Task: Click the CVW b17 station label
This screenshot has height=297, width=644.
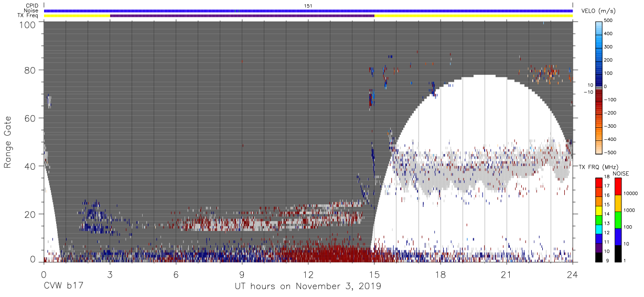Action: pos(63,287)
